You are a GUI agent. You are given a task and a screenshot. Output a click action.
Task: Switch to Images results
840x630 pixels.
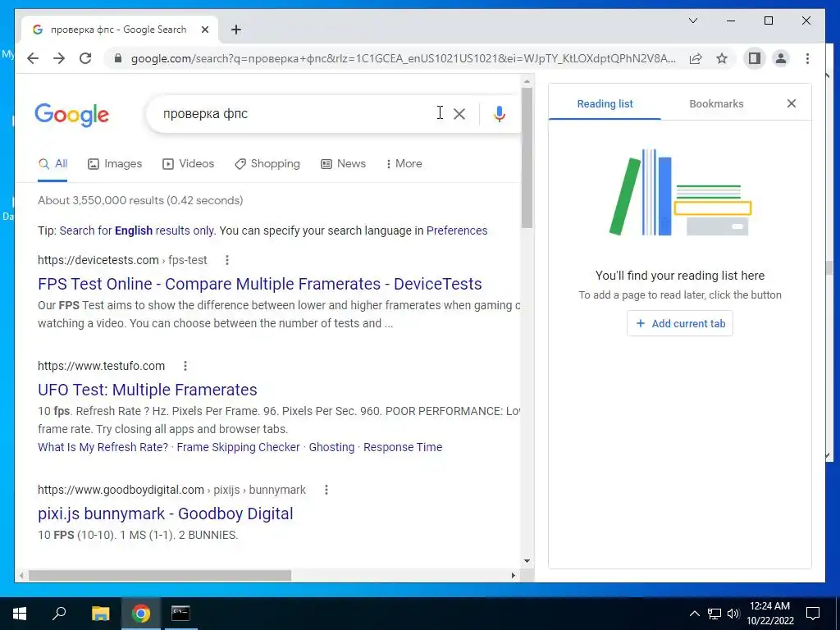[x=115, y=164]
